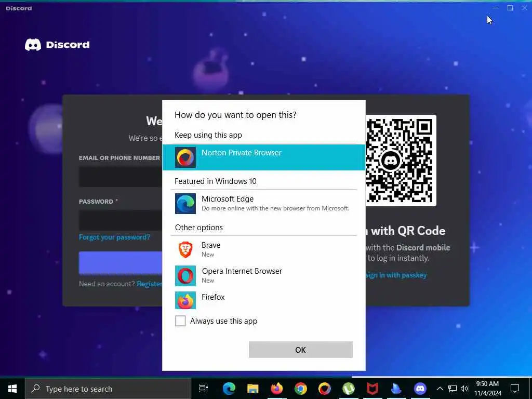This screenshot has width=532, height=399.
Task: Click the Discord password input field
Action: pyautogui.click(x=121, y=220)
